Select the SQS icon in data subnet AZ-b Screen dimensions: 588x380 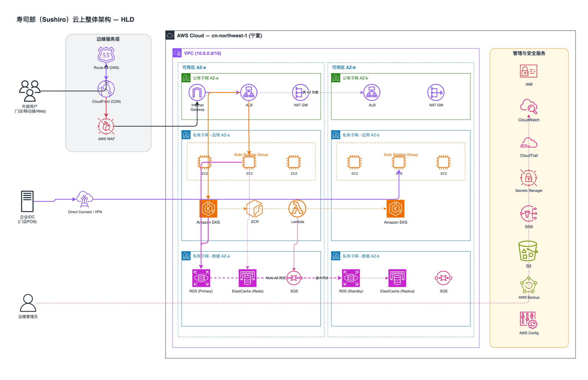pyautogui.click(x=444, y=278)
